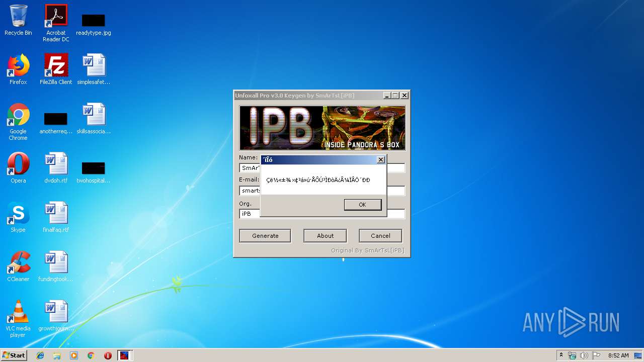644x362 pixels.
Task: Open Chrome from the taskbar
Action: tap(91, 355)
